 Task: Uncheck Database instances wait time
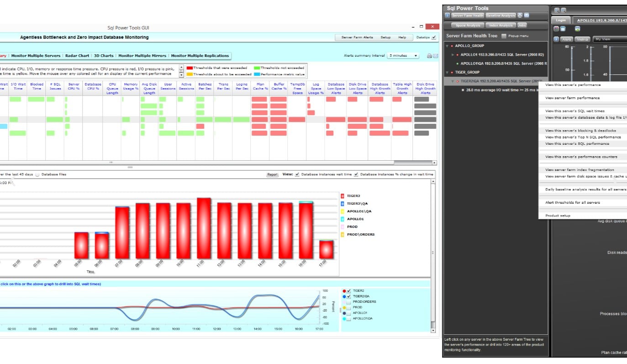297,174
